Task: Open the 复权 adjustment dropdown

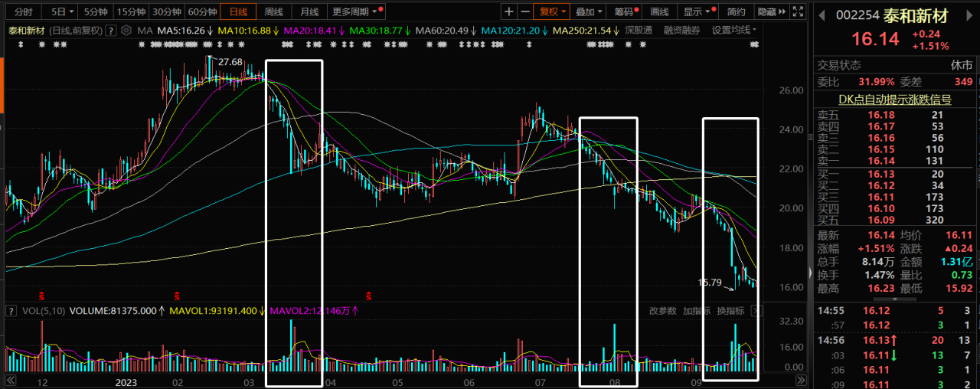Action: [x=553, y=11]
